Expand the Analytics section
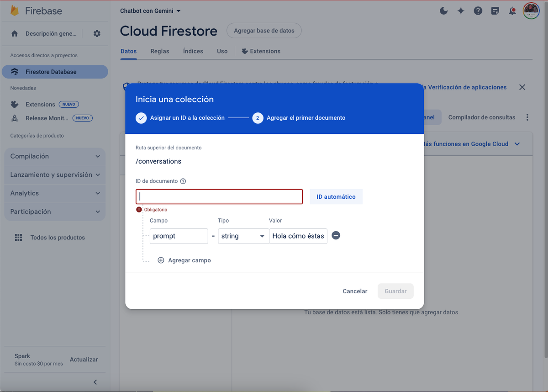The height and width of the screenshot is (392, 548). (55, 193)
